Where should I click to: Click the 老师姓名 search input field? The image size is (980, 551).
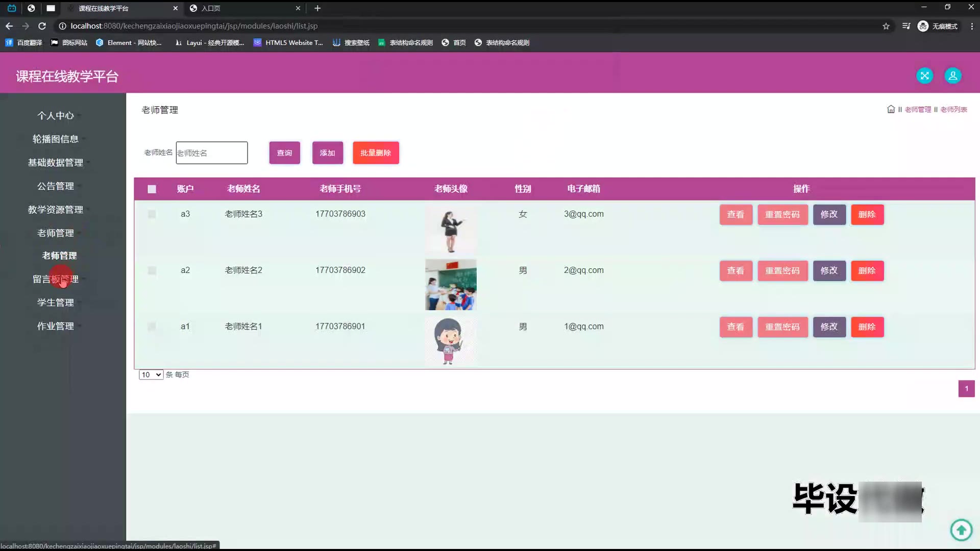(x=212, y=153)
